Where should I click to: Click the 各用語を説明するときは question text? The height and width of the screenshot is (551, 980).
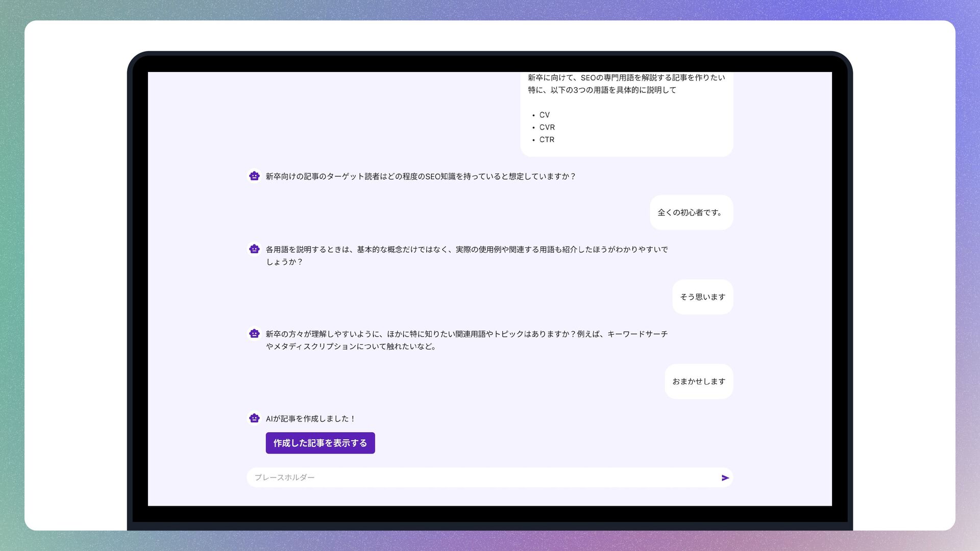[466, 249]
